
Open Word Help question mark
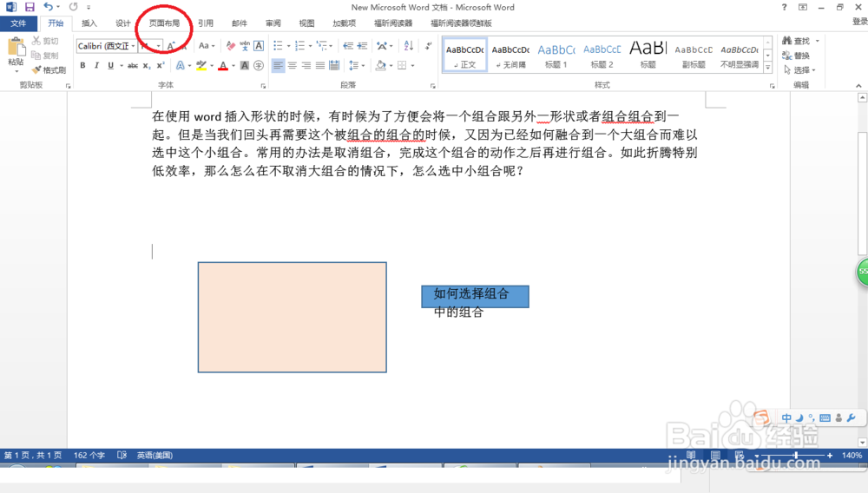point(784,7)
